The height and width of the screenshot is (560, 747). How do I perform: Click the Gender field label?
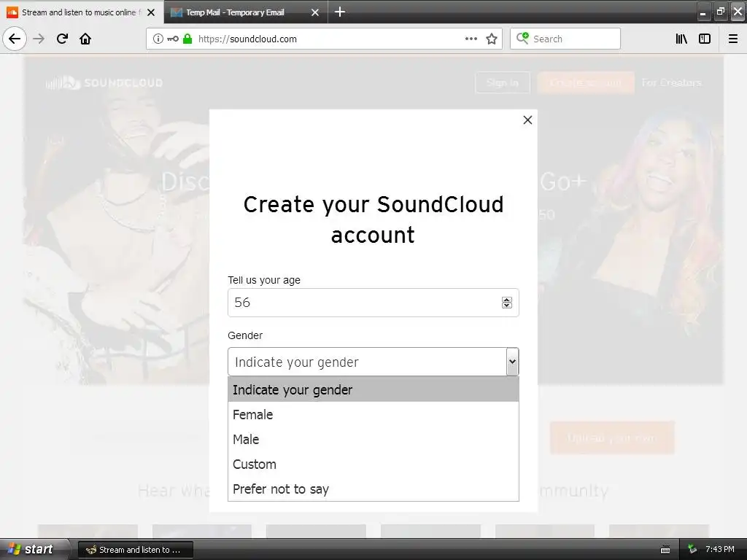pyautogui.click(x=245, y=335)
